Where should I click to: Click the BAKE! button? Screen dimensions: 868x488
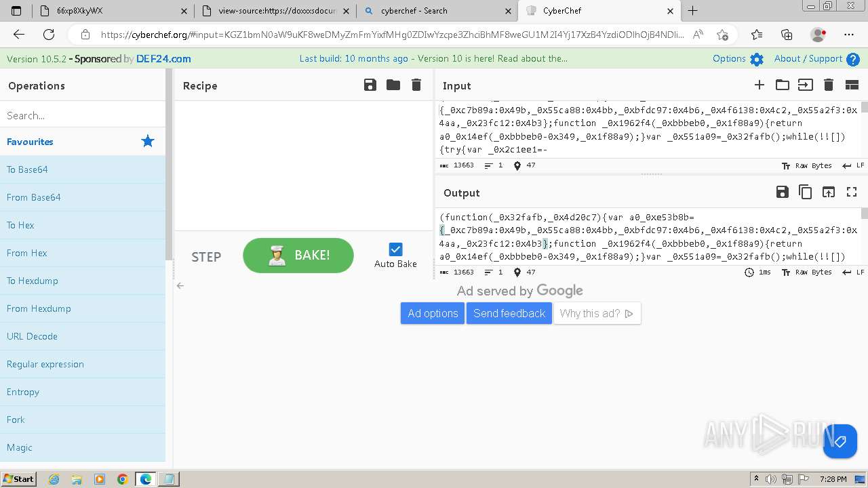pyautogui.click(x=298, y=256)
